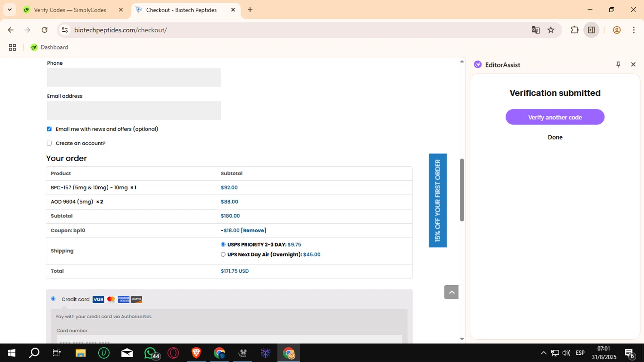Open Opera browser from taskbar
The image size is (644, 362).
[173, 353]
